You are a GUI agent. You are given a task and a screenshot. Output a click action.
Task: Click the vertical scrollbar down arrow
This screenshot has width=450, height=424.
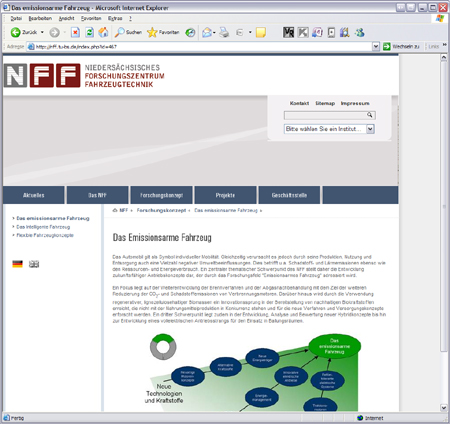point(444,407)
